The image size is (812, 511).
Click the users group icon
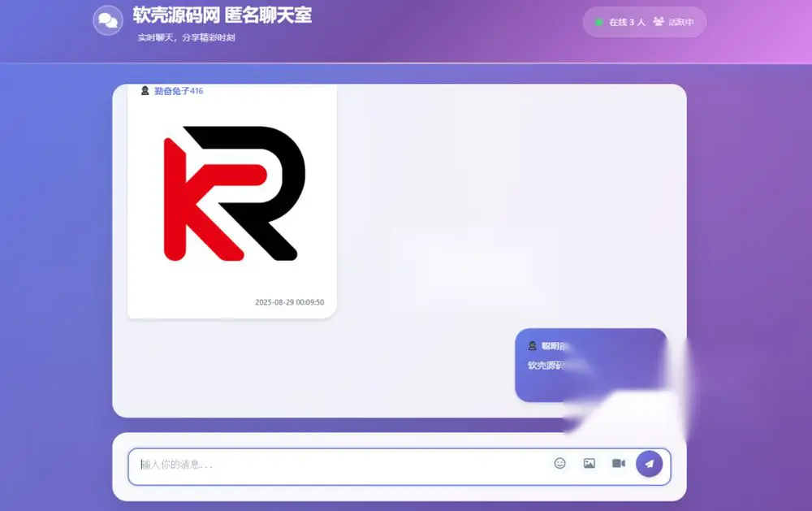tap(659, 21)
